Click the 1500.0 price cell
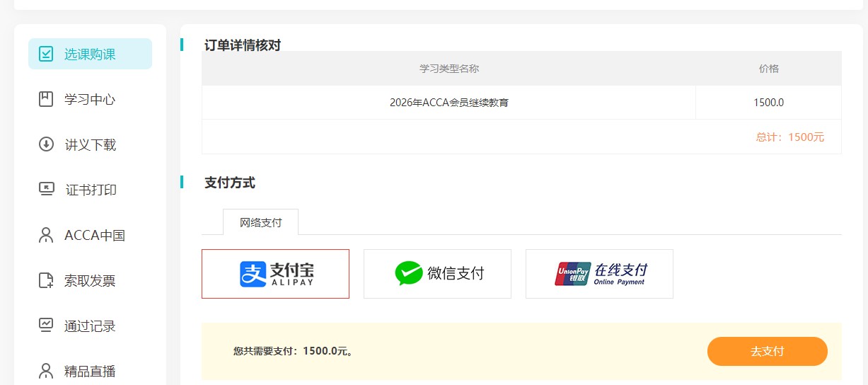The image size is (868, 385). [768, 103]
